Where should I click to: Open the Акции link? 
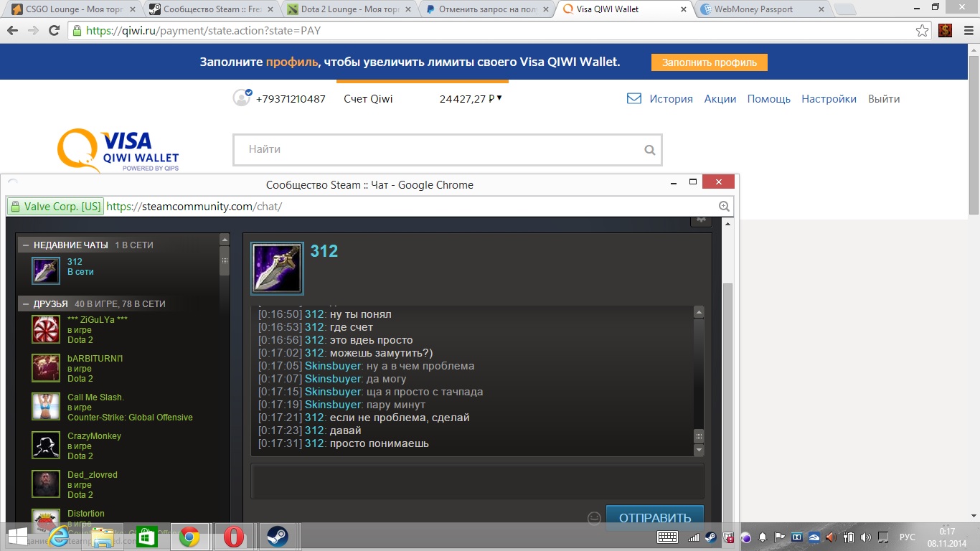(x=720, y=99)
